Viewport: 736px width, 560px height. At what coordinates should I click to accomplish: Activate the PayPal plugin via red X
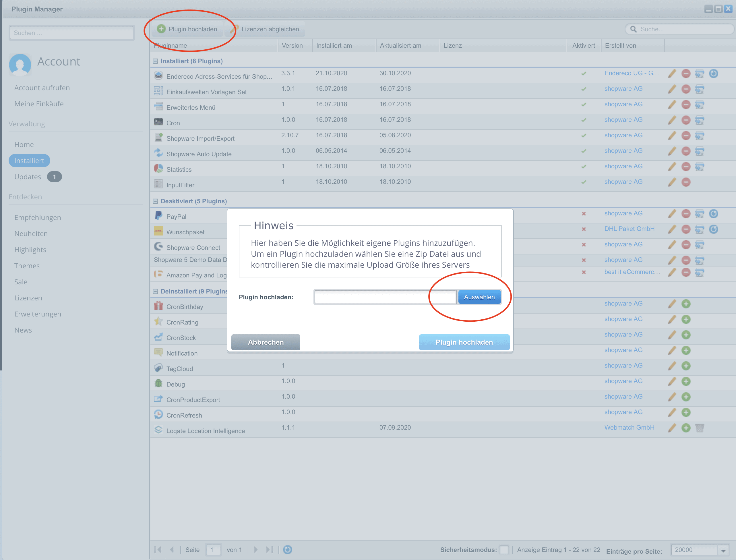pos(584,214)
